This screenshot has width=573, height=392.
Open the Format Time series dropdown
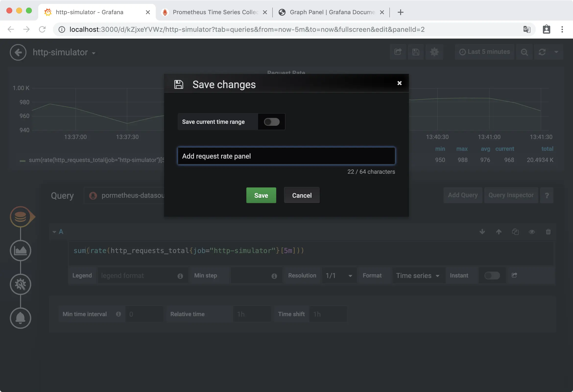pyautogui.click(x=418, y=276)
